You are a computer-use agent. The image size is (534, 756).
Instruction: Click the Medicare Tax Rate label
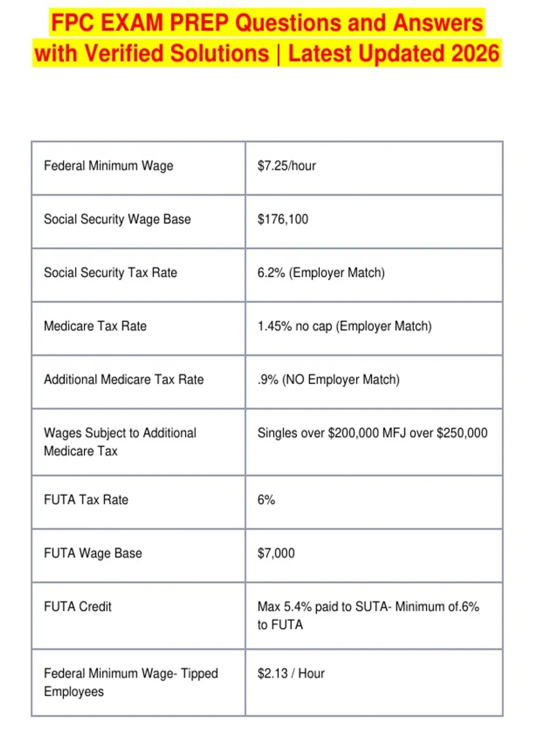tap(95, 326)
